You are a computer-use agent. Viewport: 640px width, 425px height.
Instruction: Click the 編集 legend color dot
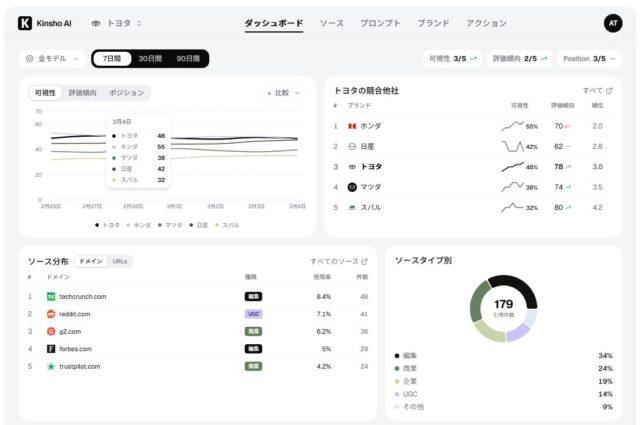pos(397,356)
